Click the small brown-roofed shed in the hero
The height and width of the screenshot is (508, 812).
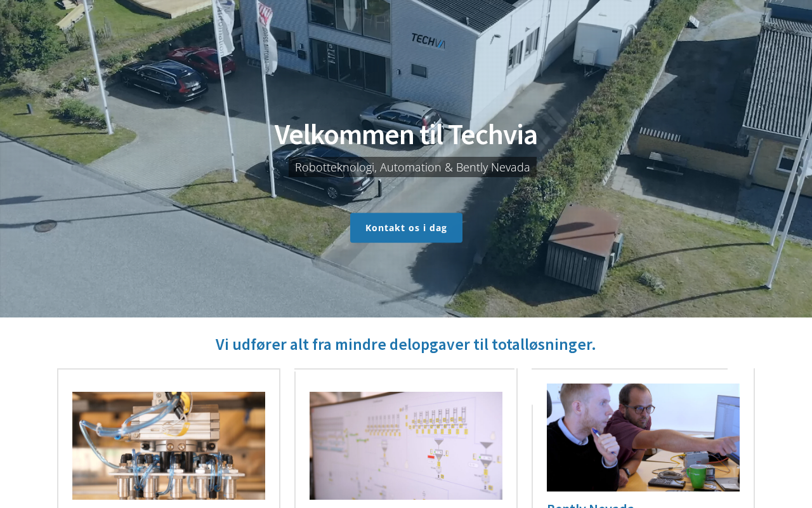coord(584,248)
